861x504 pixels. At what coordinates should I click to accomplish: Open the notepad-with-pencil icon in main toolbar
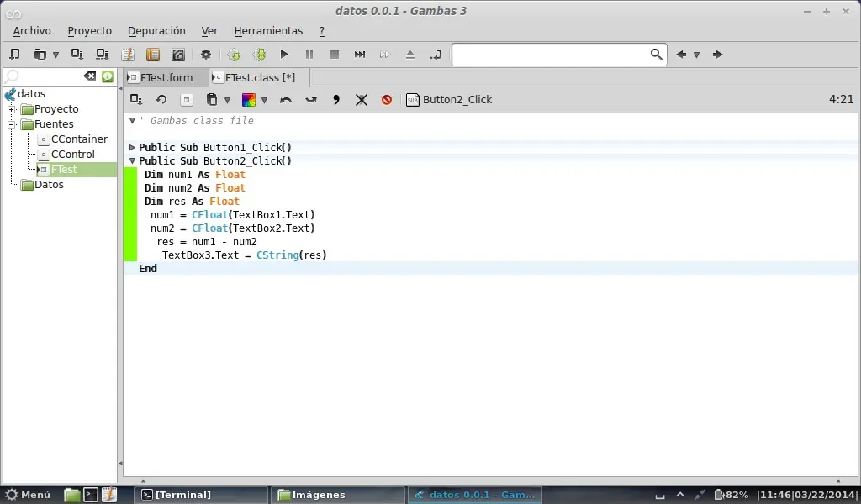(x=128, y=55)
